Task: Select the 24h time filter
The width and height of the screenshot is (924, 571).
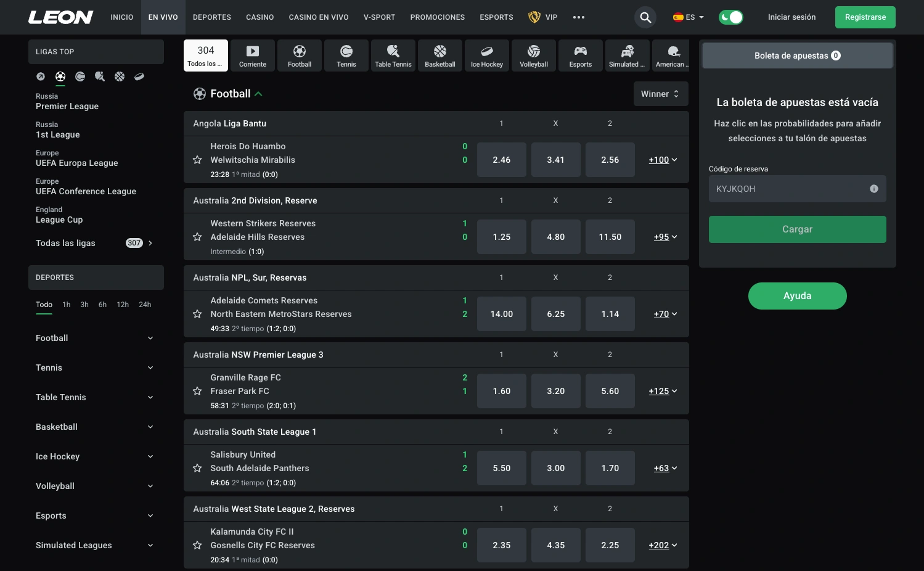Action: [145, 305]
